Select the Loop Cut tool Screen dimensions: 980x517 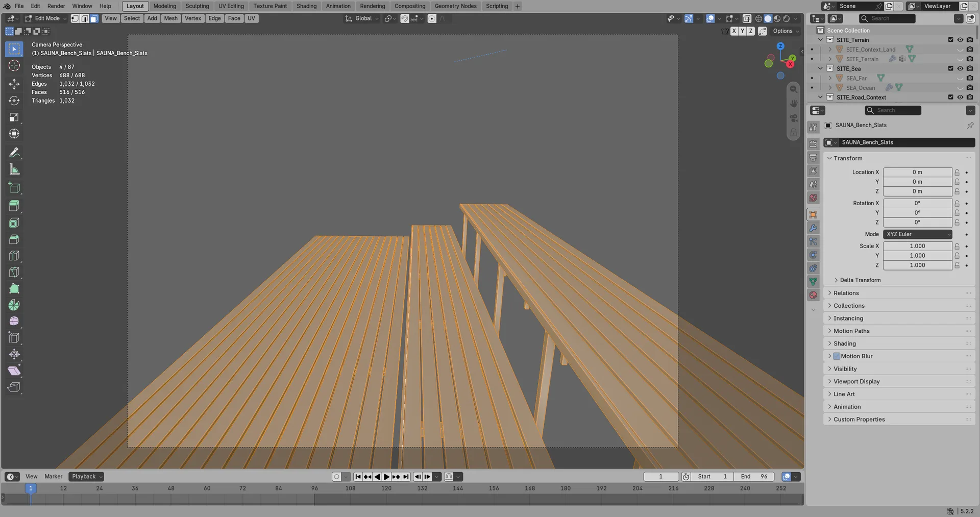point(14,256)
